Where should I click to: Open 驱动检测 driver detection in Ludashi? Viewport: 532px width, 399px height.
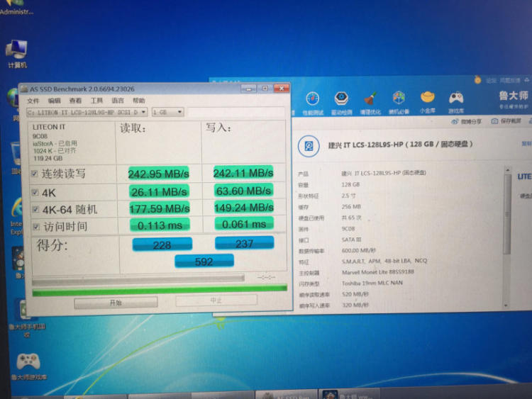click(x=341, y=103)
